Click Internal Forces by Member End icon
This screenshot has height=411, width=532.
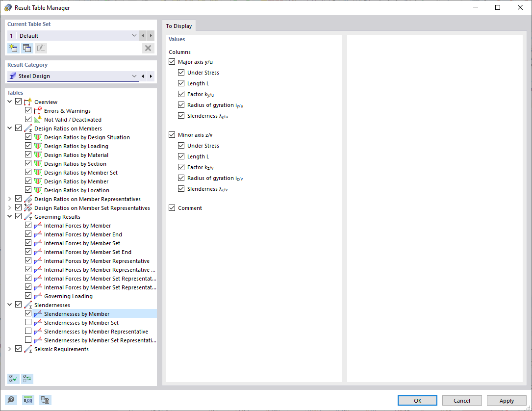[38, 234]
